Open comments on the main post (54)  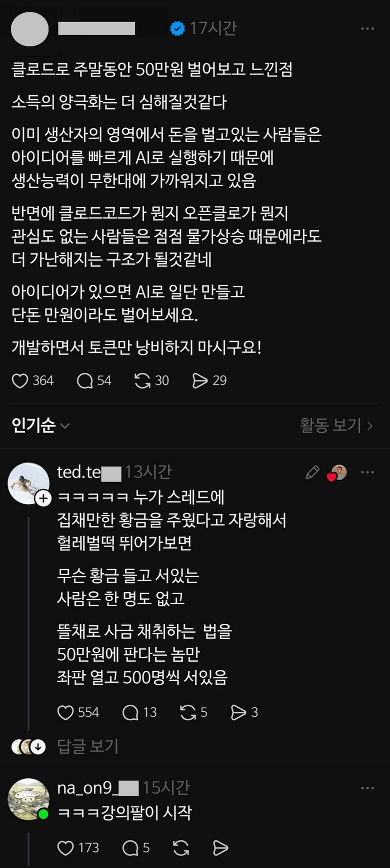[x=85, y=381]
